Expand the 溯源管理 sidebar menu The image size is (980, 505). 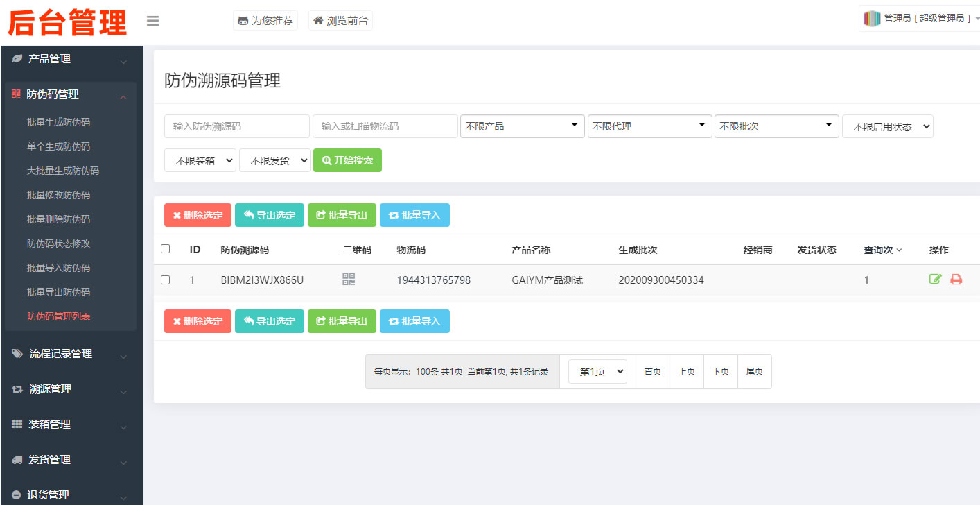(71, 389)
